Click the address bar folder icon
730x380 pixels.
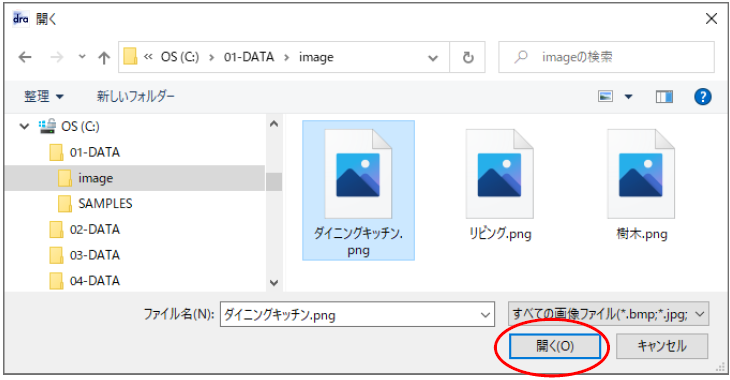(130, 57)
